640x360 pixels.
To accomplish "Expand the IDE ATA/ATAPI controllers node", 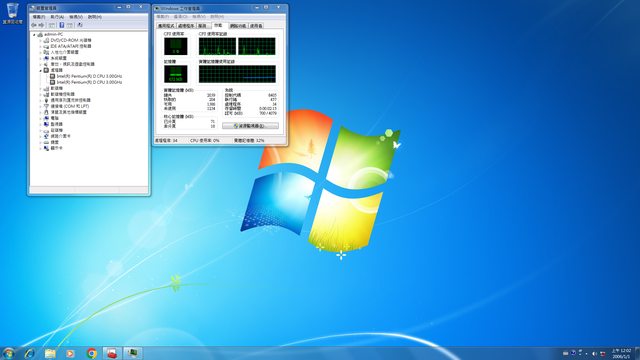I will [x=40, y=46].
